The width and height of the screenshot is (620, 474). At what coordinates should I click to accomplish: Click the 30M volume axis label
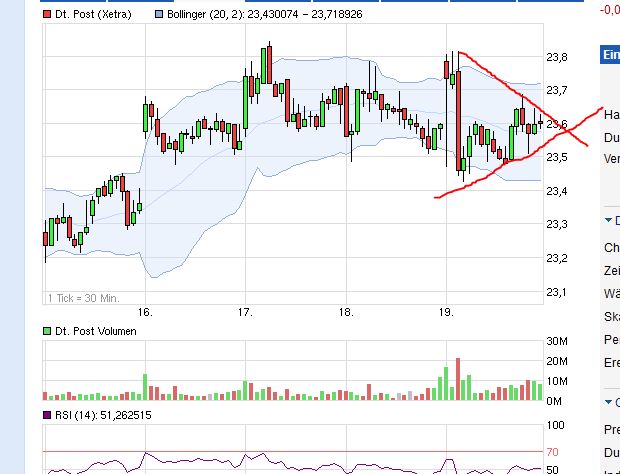(557, 341)
